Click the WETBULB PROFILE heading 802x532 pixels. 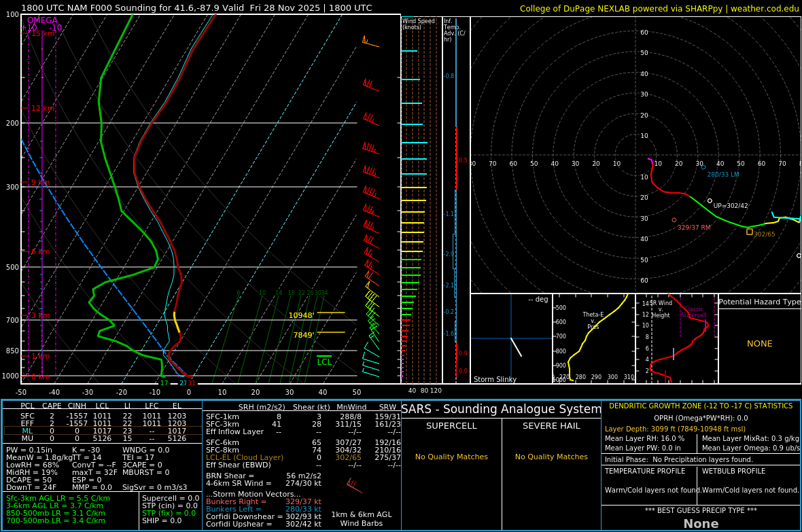[x=733, y=471]
